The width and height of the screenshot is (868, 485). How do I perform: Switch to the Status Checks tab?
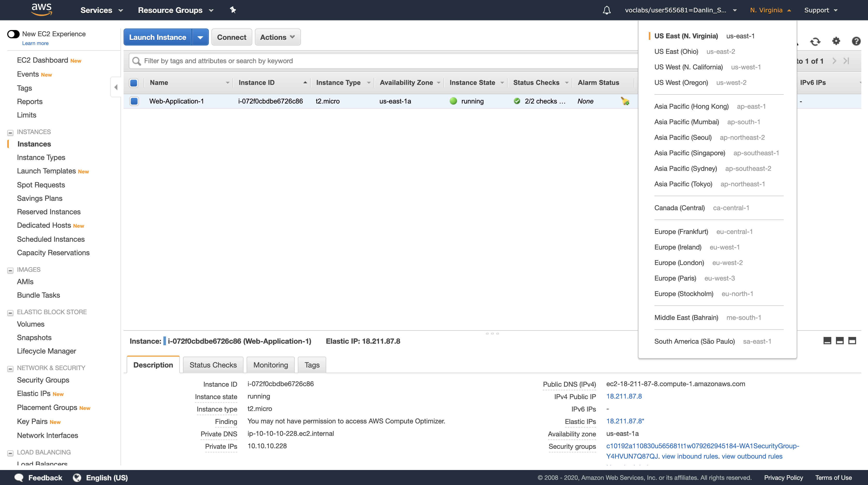point(213,365)
